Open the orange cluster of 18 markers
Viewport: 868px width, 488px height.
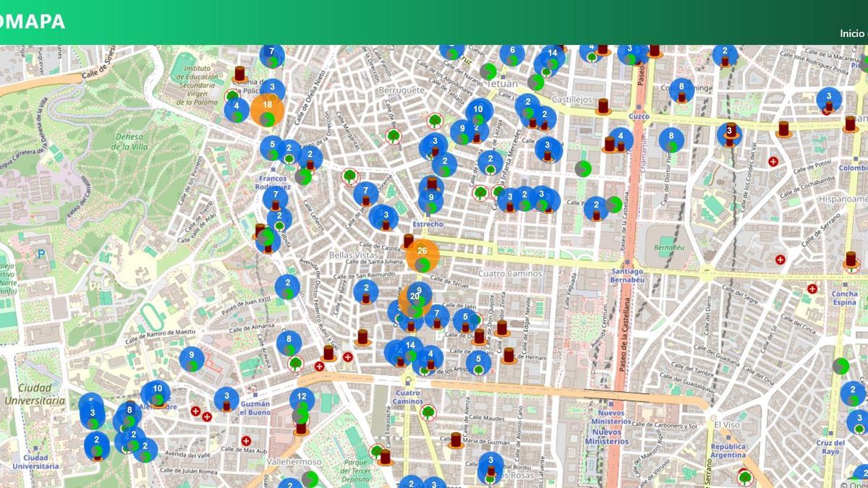click(267, 110)
